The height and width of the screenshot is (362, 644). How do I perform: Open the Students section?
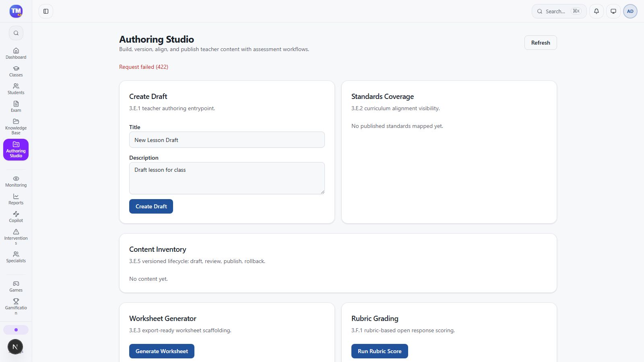click(16, 89)
